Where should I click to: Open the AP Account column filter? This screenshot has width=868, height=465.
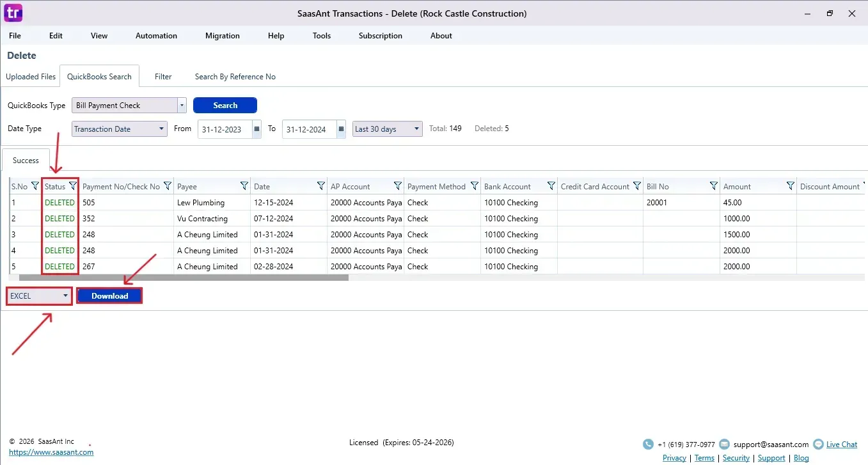point(398,186)
